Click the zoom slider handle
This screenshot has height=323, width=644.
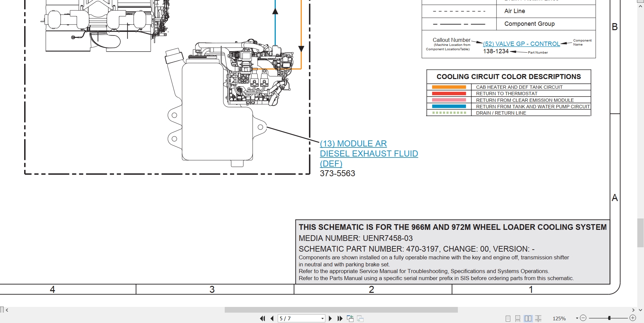(x=609, y=318)
